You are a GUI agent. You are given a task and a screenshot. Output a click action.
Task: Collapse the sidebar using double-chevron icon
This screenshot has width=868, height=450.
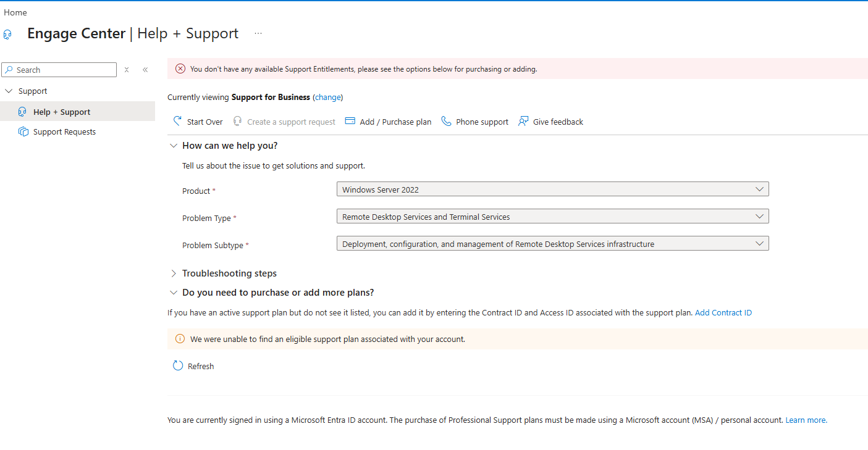tap(145, 70)
